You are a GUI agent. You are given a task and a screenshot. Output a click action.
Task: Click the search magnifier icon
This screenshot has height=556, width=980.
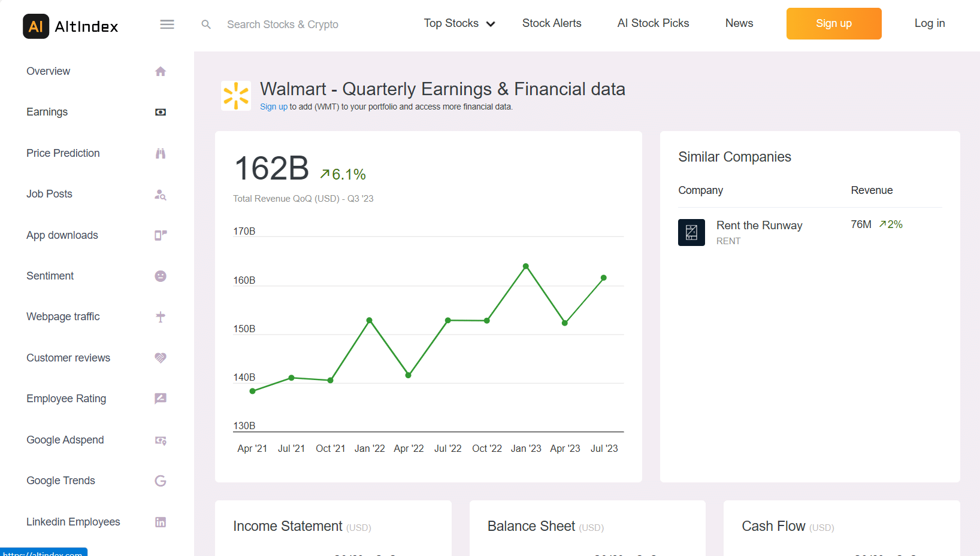tap(206, 25)
